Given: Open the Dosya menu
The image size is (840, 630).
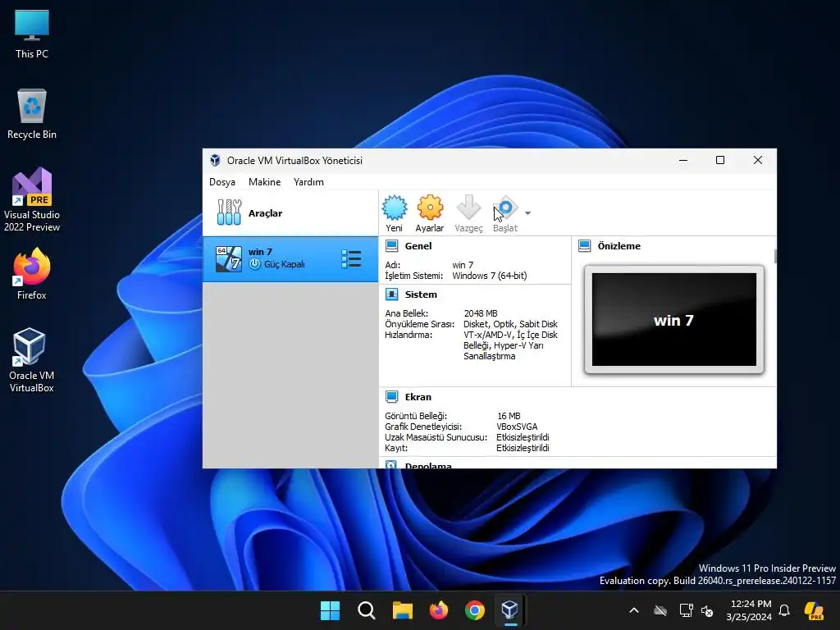Looking at the screenshot, I should pyautogui.click(x=222, y=181).
